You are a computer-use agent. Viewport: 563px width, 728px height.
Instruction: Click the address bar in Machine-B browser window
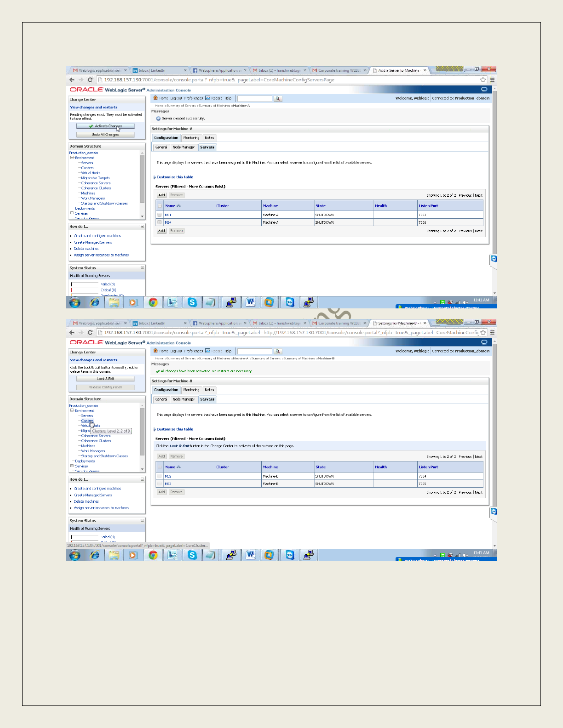coord(292,332)
